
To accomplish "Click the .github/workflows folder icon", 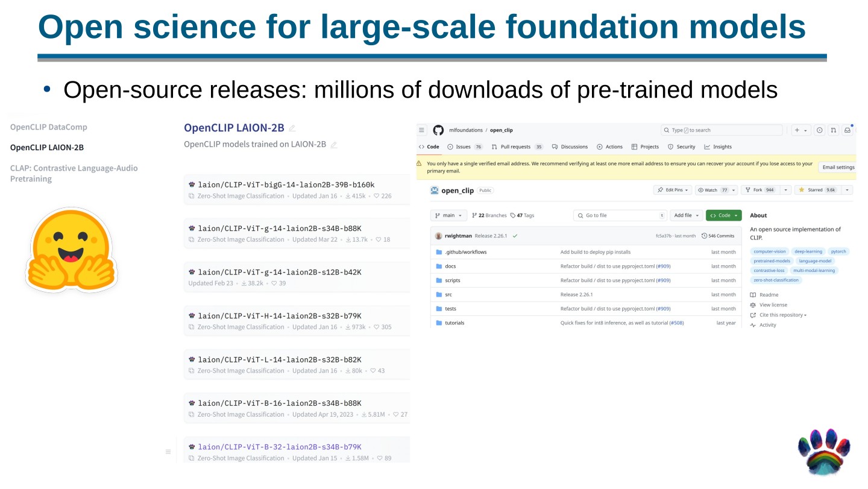I will (x=439, y=252).
